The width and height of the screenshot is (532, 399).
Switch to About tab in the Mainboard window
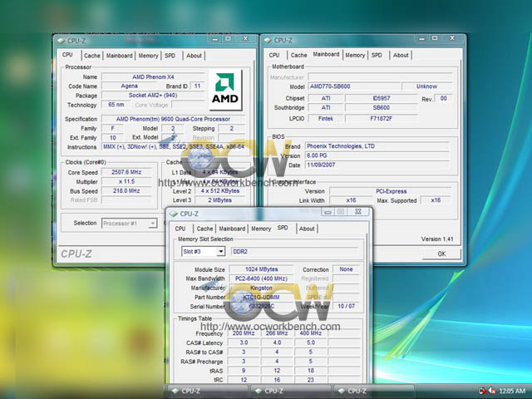(401, 55)
